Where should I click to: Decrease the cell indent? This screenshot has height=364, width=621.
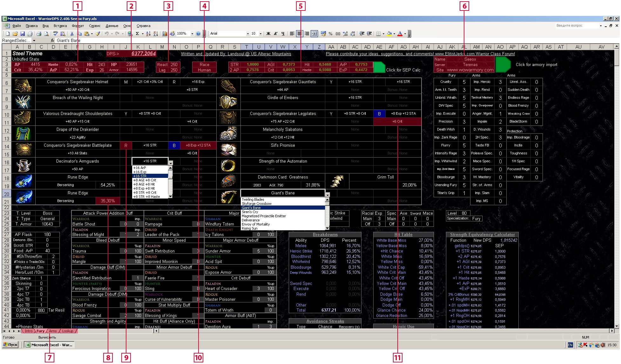(x=362, y=34)
